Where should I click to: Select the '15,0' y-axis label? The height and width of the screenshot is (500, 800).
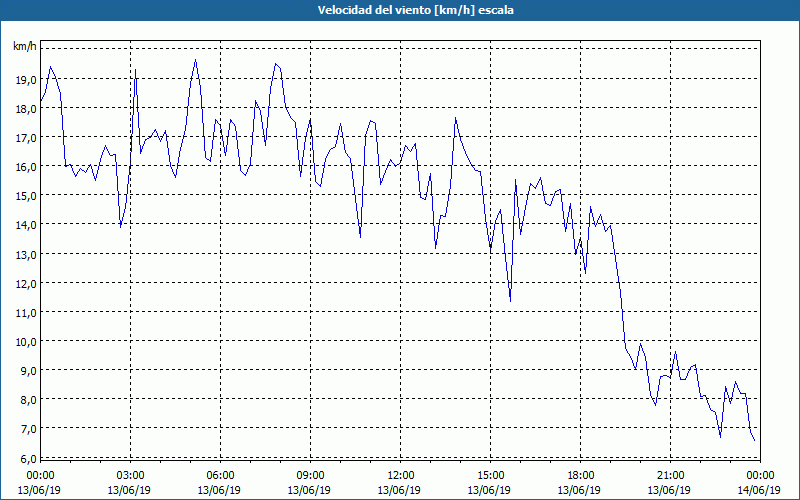(26, 196)
